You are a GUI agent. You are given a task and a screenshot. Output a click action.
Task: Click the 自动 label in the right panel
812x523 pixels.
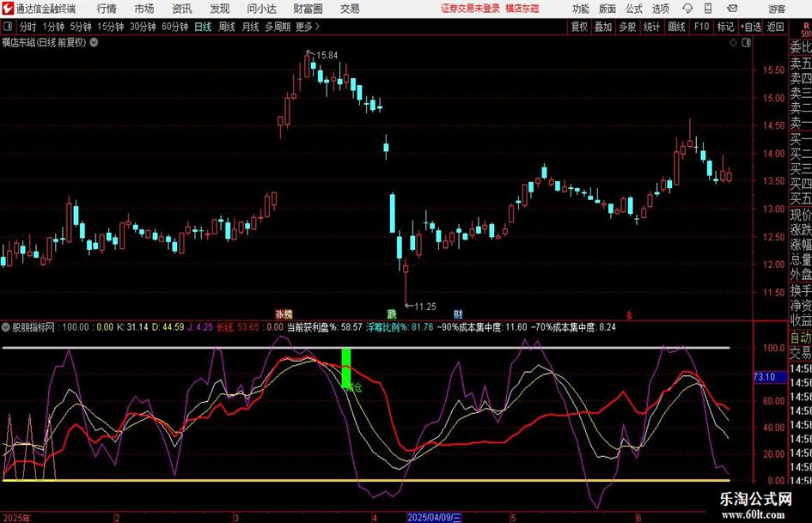click(x=801, y=338)
